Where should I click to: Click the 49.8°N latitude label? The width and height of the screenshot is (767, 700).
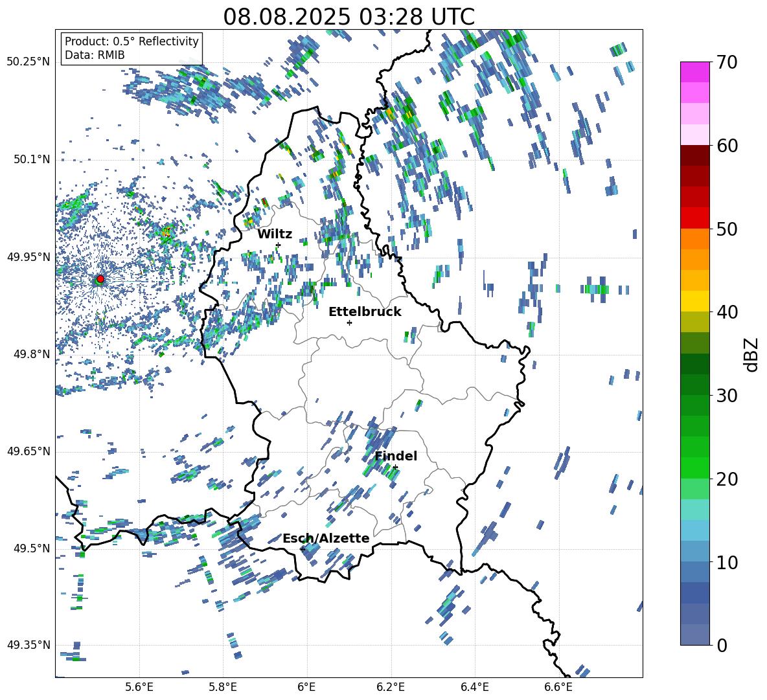click(31, 354)
